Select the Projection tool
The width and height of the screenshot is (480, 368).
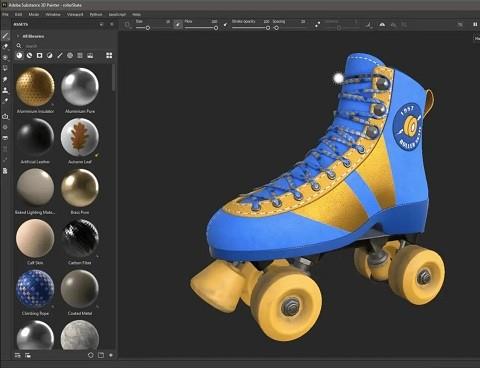pyautogui.click(x=5, y=57)
